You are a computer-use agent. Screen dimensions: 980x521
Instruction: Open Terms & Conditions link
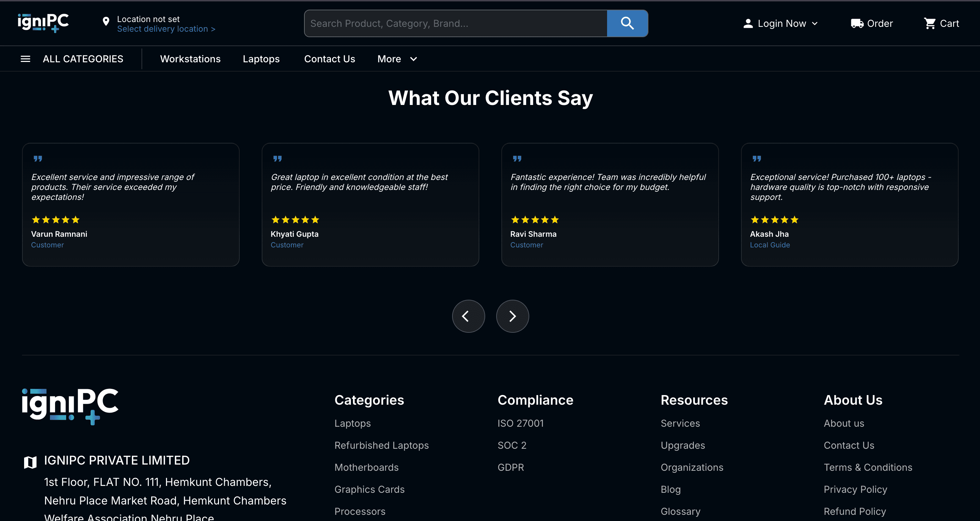[x=868, y=467]
